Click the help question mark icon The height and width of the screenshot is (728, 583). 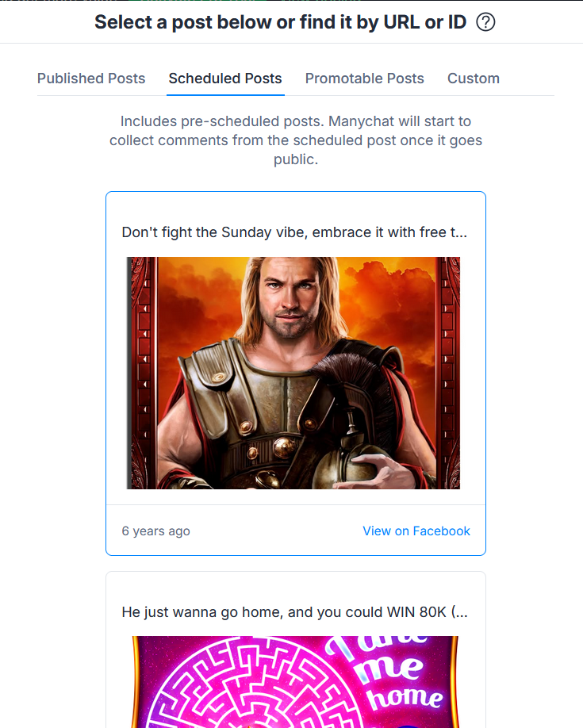[x=485, y=22]
